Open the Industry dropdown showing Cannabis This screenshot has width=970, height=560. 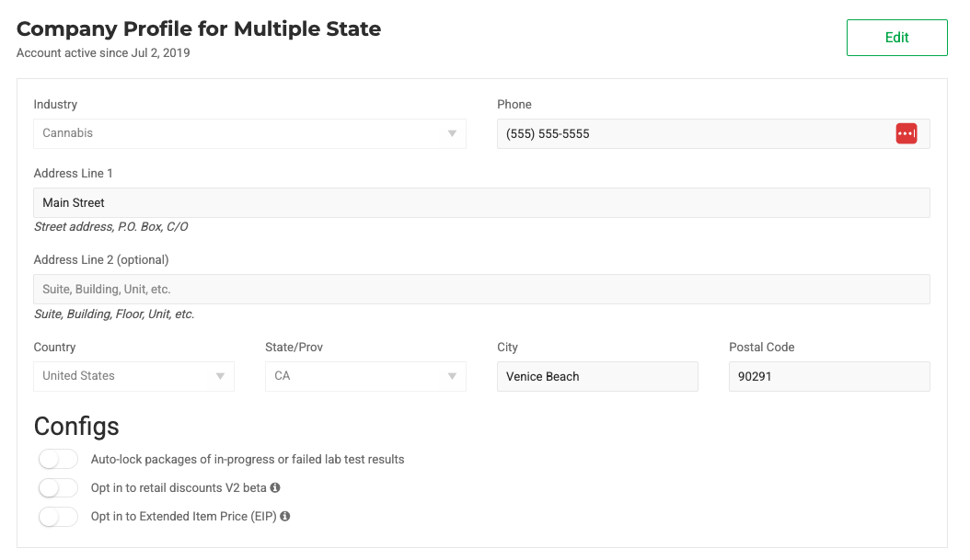tap(248, 133)
